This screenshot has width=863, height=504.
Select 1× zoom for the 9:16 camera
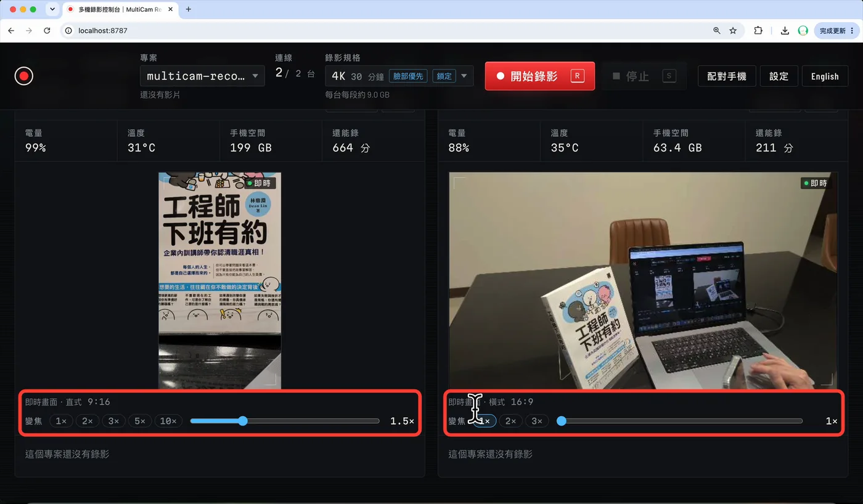click(61, 421)
